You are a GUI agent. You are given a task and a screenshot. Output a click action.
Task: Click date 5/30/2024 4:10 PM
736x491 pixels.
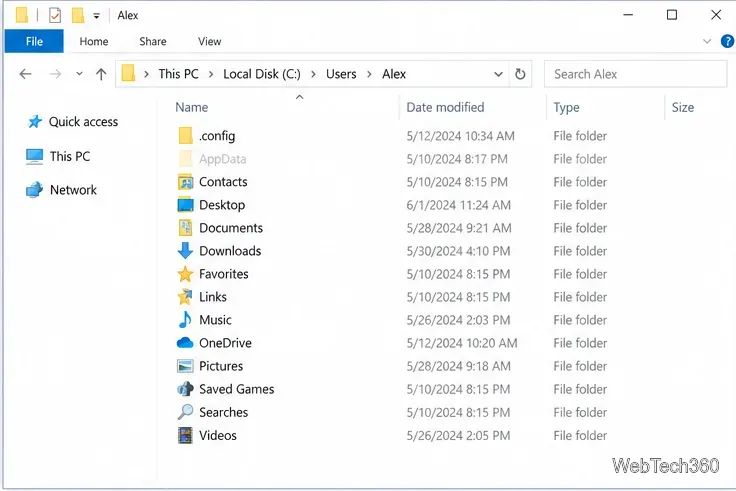458,251
